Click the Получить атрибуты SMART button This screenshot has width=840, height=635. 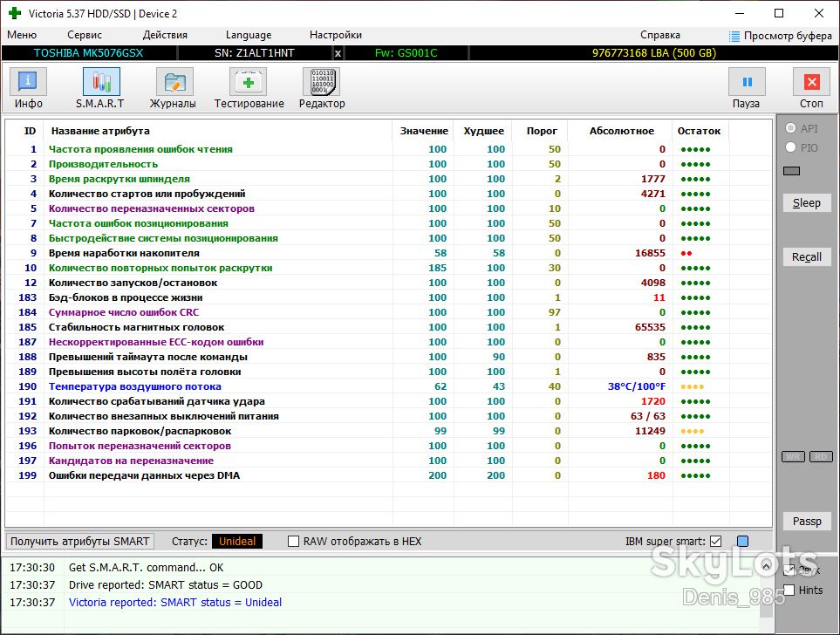coord(80,541)
